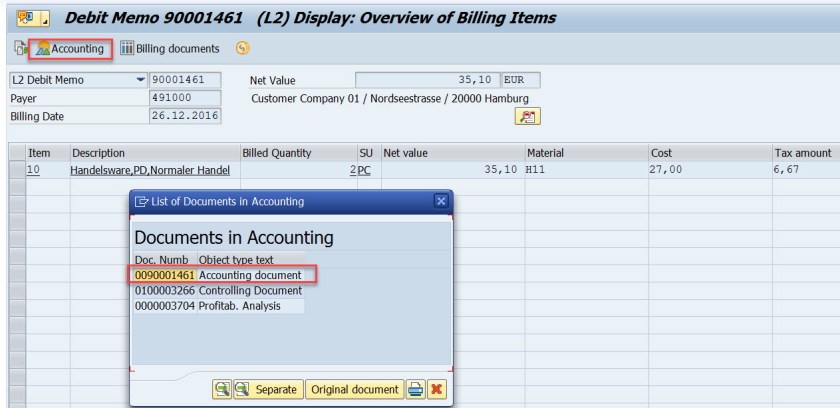Open the title bar document menu icon

click(x=32, y=18)
